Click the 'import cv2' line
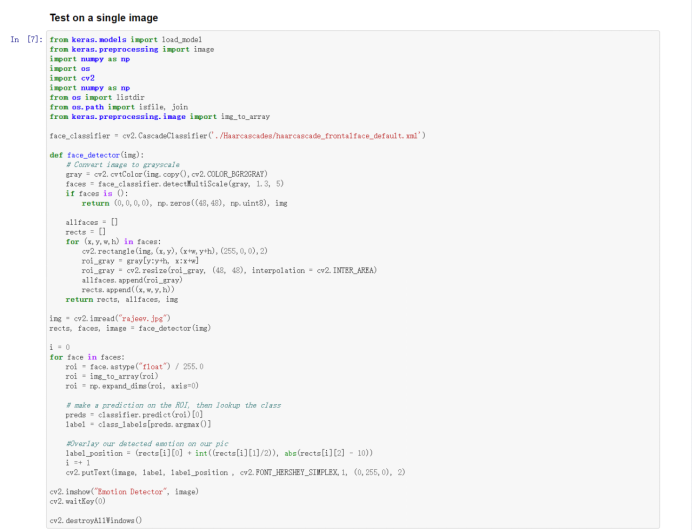The width and height of the screenshot is (692, 530). [x=72, y=78]
